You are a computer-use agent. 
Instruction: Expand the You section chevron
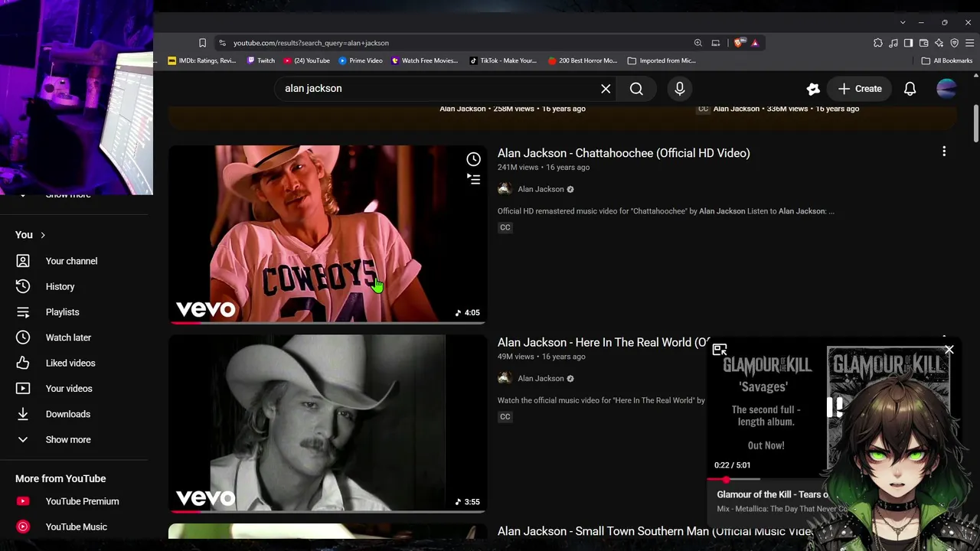(x=43, y=235)
